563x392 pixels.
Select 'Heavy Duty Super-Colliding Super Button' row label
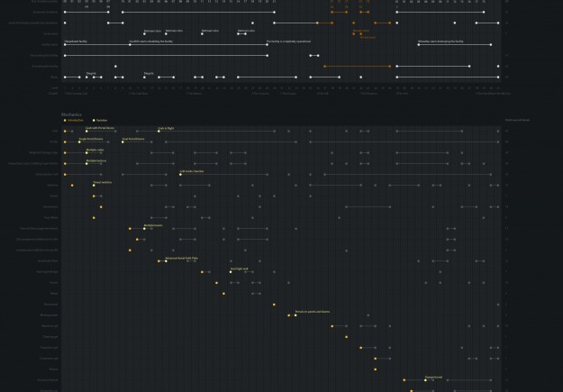(33, 163)
